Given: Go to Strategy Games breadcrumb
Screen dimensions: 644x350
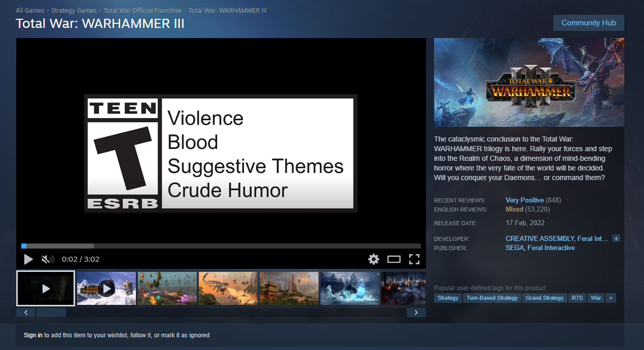Looking at the screenshot, I should coord(74,11).
